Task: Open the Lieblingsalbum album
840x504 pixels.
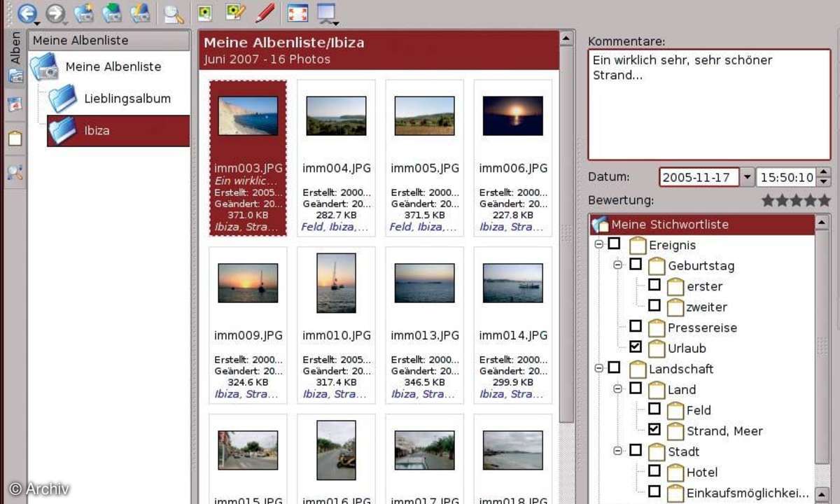Action: [x=127, y=99]
